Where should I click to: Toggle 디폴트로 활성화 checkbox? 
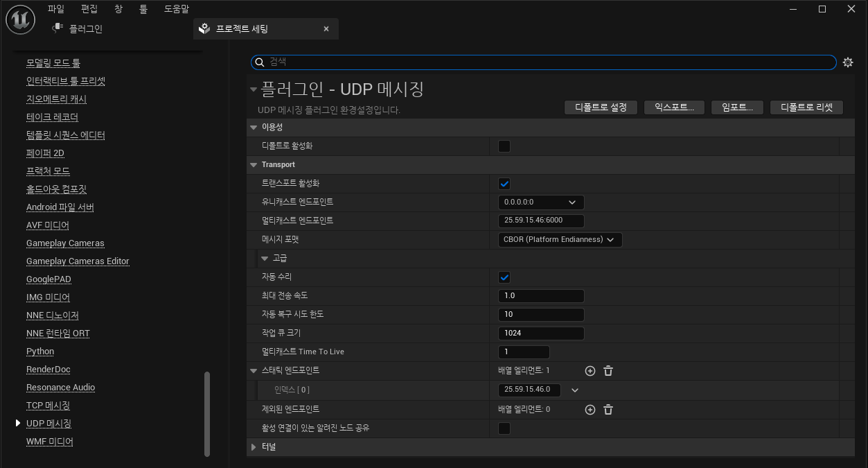tap(504, 146)
